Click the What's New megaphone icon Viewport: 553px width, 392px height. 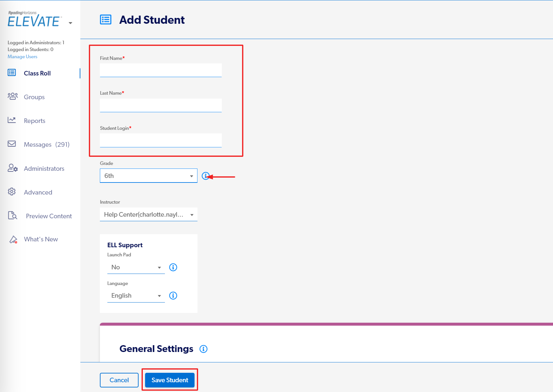tap(13, 239)
